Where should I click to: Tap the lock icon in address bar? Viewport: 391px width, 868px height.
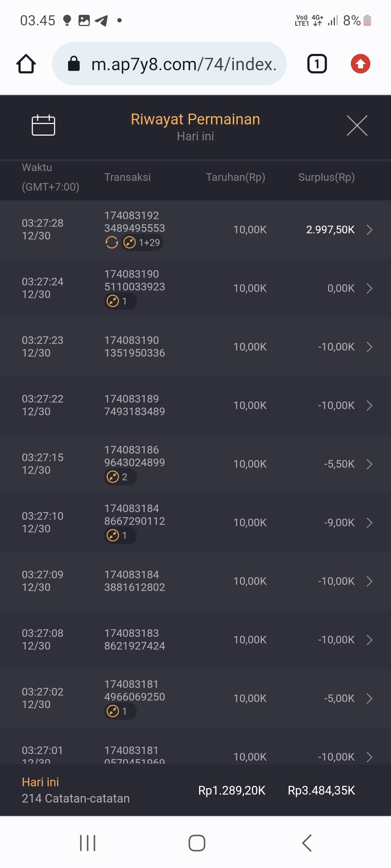pos(74,64)
